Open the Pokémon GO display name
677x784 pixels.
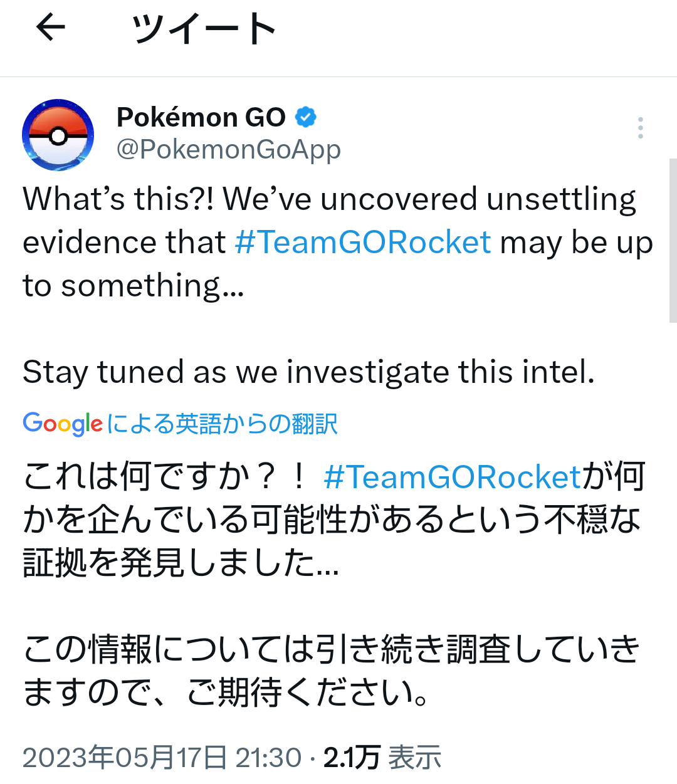(201, 117)
